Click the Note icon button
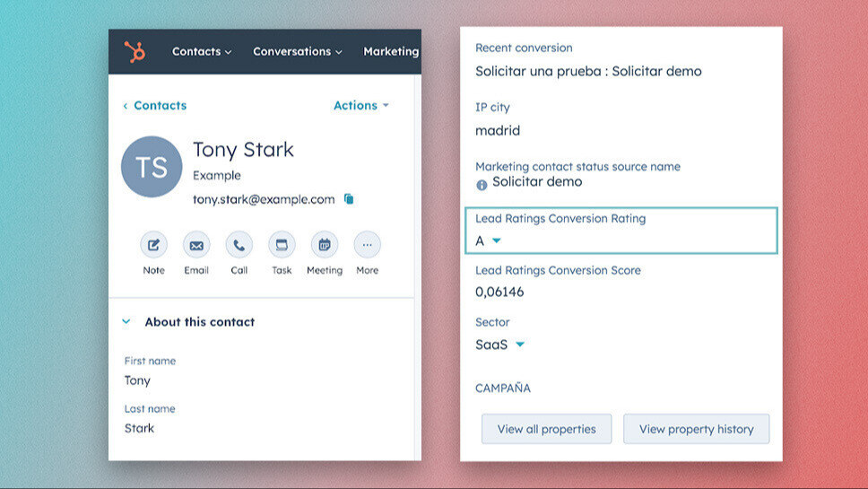 pos(153,245)
